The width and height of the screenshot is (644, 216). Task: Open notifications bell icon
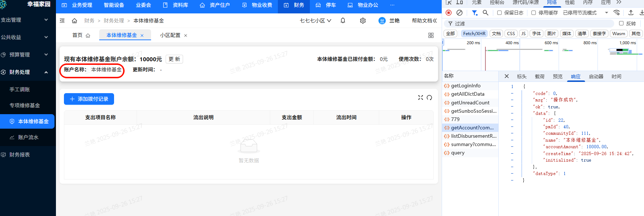point(343,21)
